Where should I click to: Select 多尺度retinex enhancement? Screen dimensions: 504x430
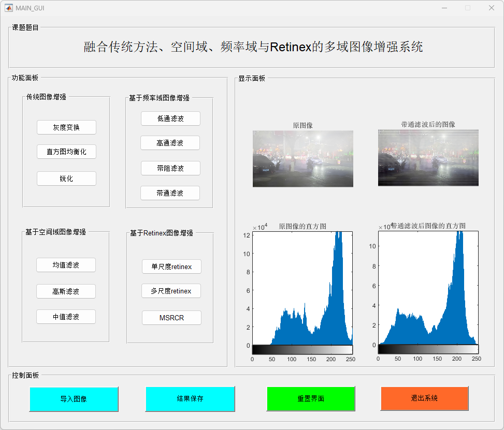point(171,291)
